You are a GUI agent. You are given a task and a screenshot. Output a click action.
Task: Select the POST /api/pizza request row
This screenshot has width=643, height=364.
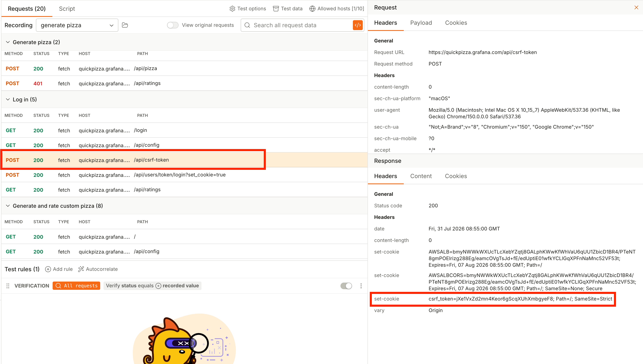tap(184, 68)
